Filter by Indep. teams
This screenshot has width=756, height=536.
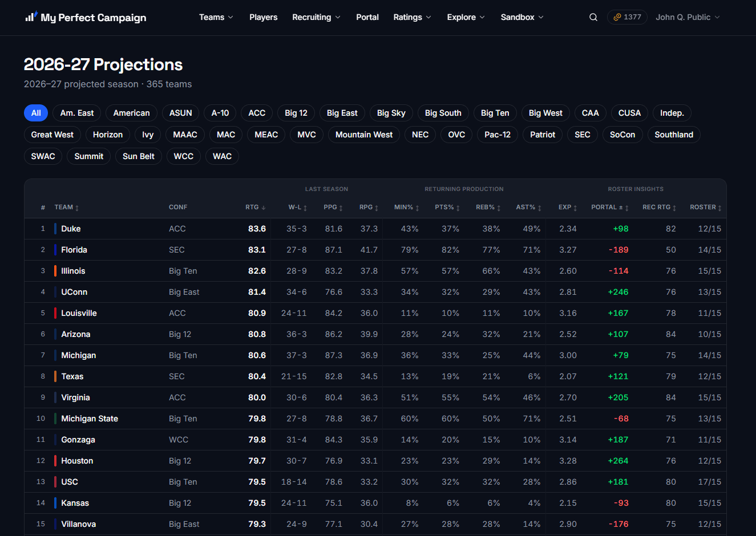[x=672, y=113]
